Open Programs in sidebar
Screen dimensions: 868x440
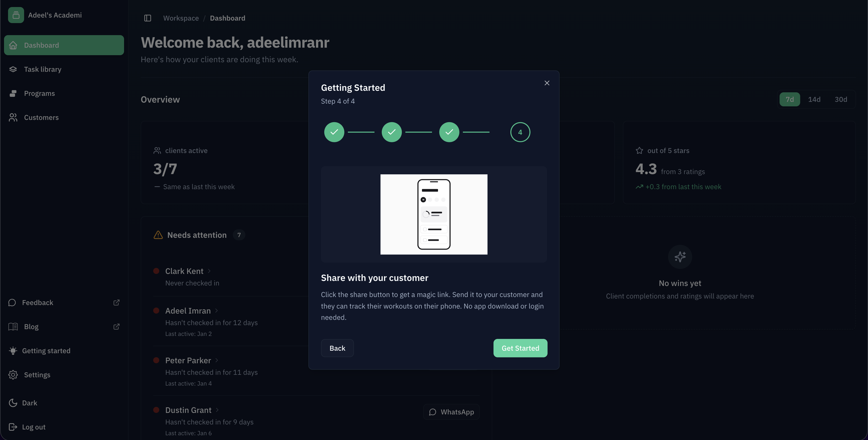click(x=39, y=94)
